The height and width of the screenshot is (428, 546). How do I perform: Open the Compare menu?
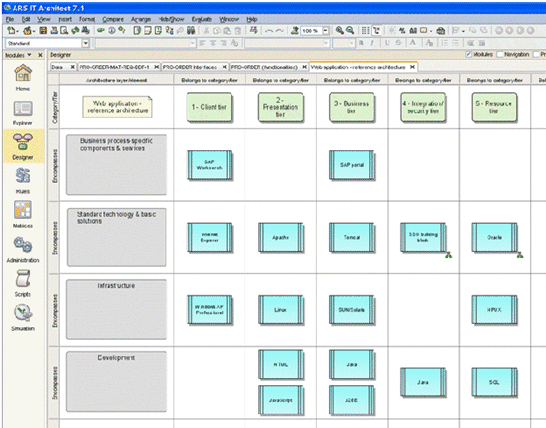113,19
